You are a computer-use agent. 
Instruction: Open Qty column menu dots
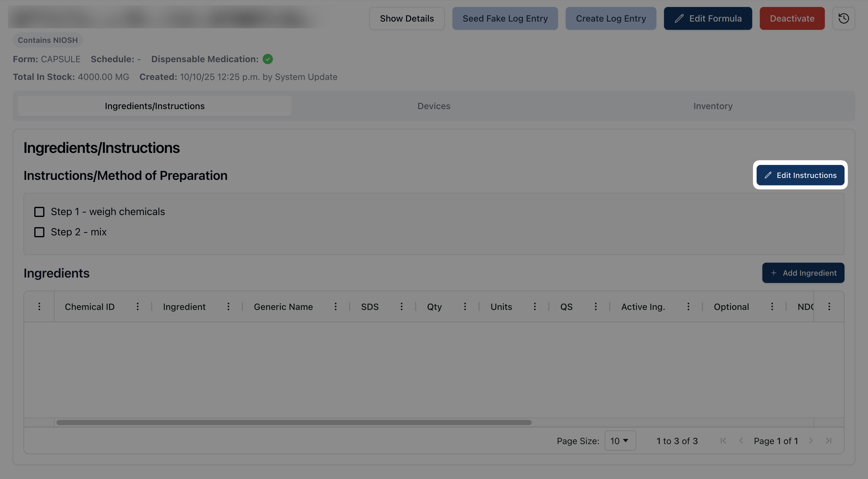[x=465, y=306]
